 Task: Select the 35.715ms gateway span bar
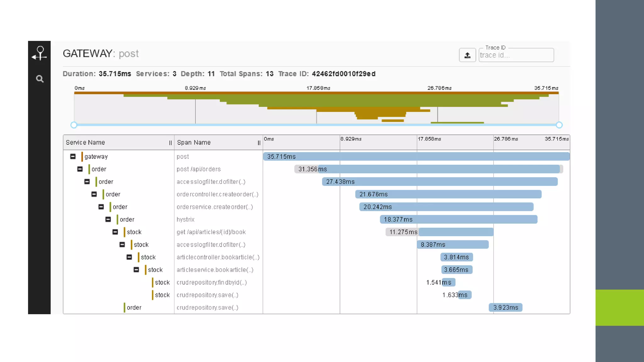tap(416, 156)
